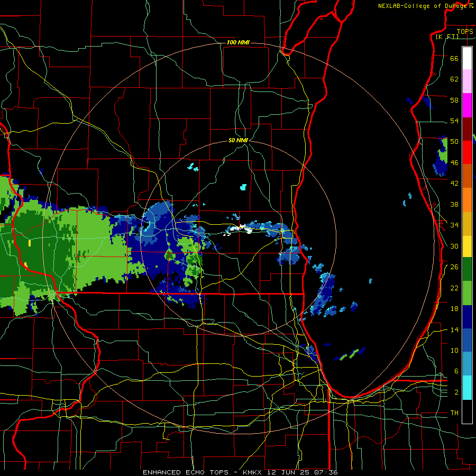Click the 50 NMI range ring label
Image resolution: width=476 pixels, height=476 pixels.
click(238, 140)
